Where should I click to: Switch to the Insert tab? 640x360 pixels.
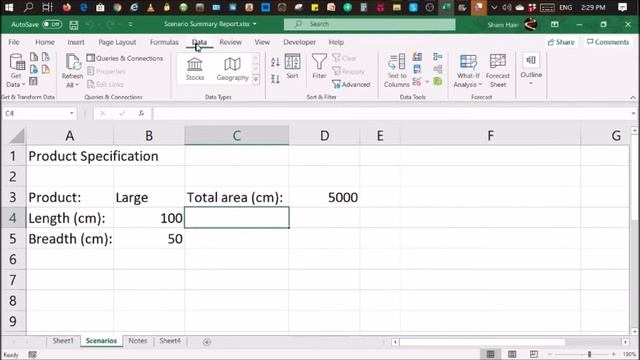pos(76,42)
